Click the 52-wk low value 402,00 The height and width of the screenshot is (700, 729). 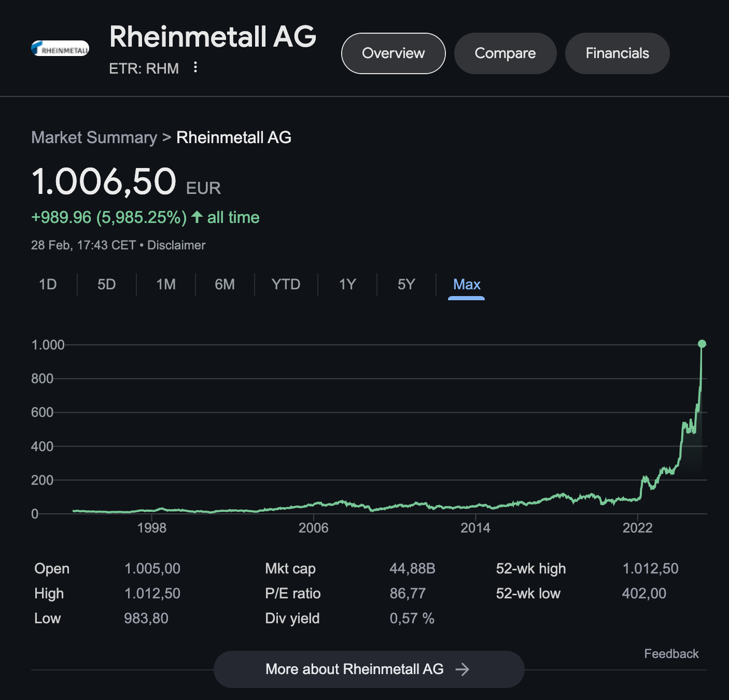(x=644, y=594)
